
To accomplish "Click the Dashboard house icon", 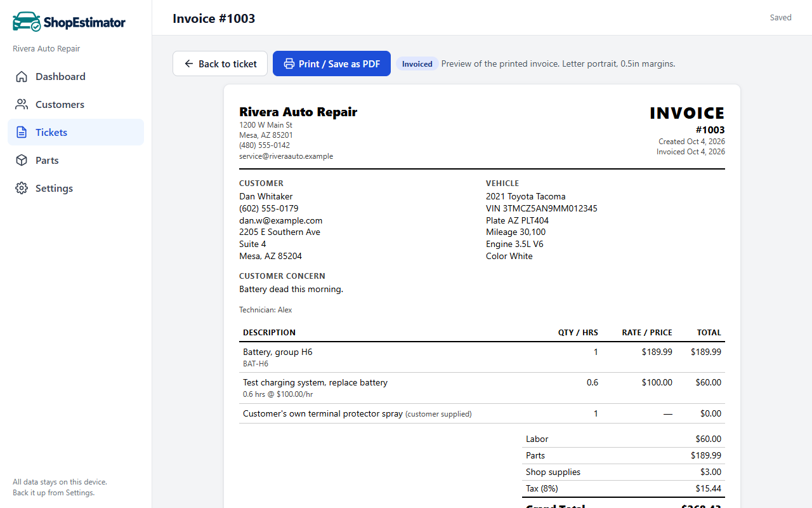I will [22, 77].
